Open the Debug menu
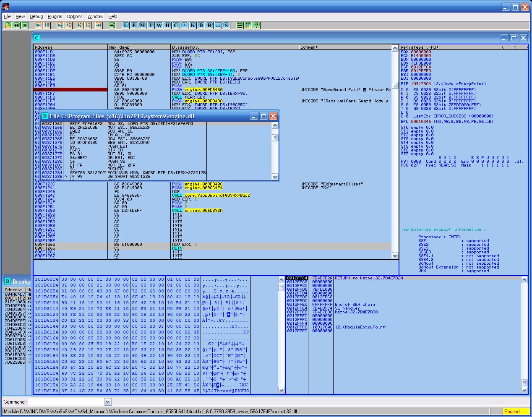Screen dimensions: 532x417 tap(36, 16)
